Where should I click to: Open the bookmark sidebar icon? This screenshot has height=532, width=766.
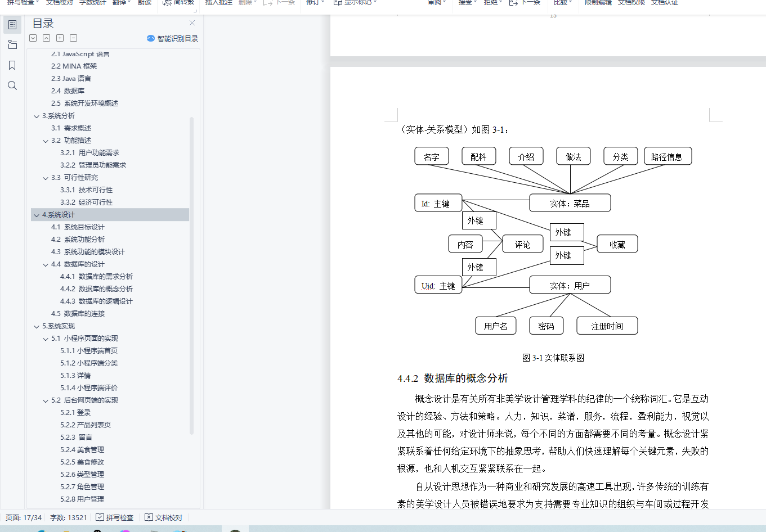(x=12, y=65)
